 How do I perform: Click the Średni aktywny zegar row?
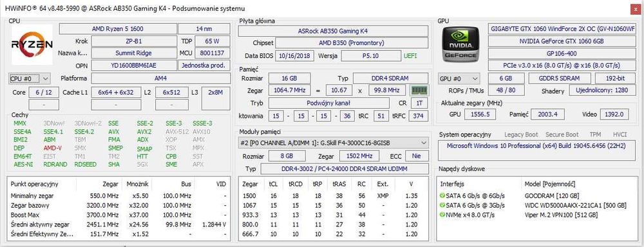[118, 224]
